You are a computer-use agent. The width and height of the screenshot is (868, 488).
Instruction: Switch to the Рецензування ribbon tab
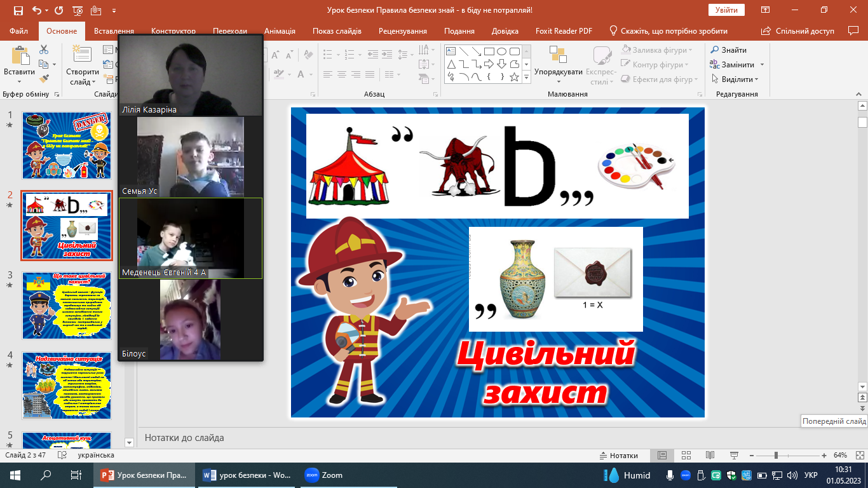coord(403,31)
